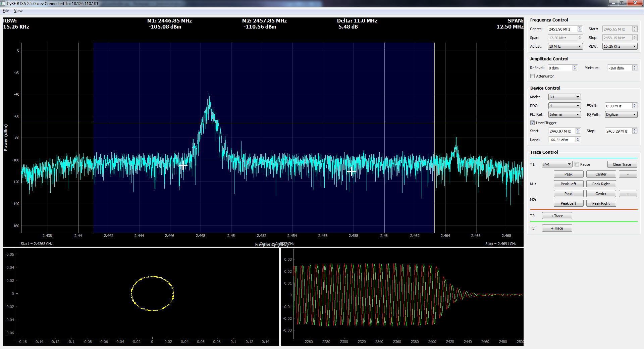The width and height of the screenshot is (644, 349).
Task: Open the File menu
Action: (5, 10)
